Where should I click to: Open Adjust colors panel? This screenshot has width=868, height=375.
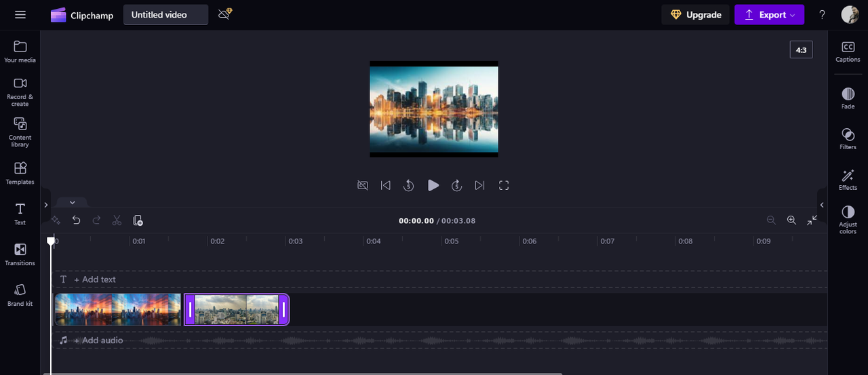click(x=848, y=220)
